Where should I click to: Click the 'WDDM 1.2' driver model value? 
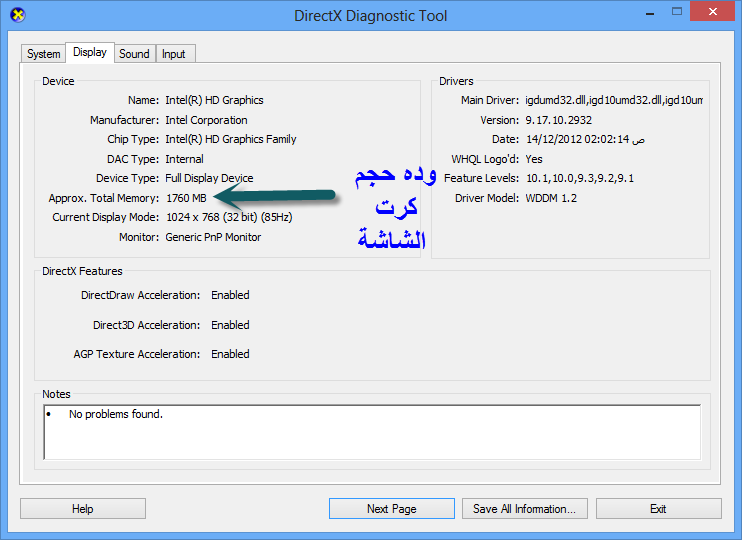pyautogui.click(x=551, y=198)
